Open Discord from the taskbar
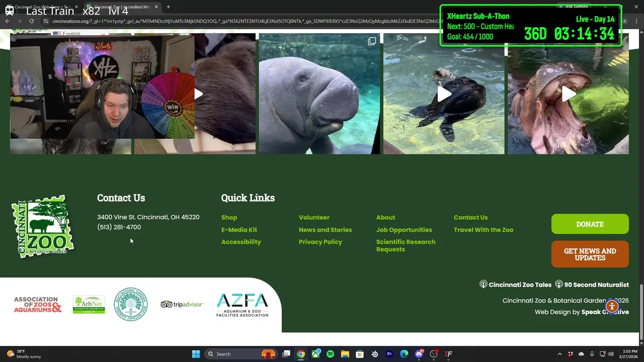The image size is (644, 362). (419, 354)
